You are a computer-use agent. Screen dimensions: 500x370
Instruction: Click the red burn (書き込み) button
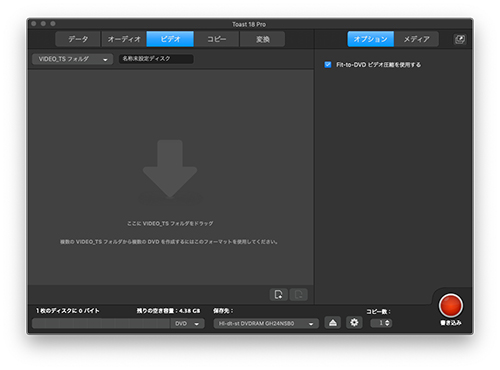point(450,306)
